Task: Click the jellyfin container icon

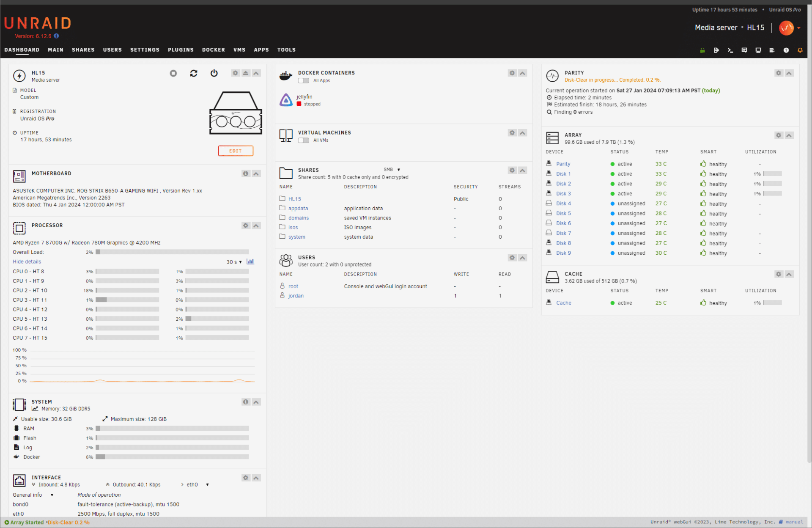Action: (x=286, y=100)
